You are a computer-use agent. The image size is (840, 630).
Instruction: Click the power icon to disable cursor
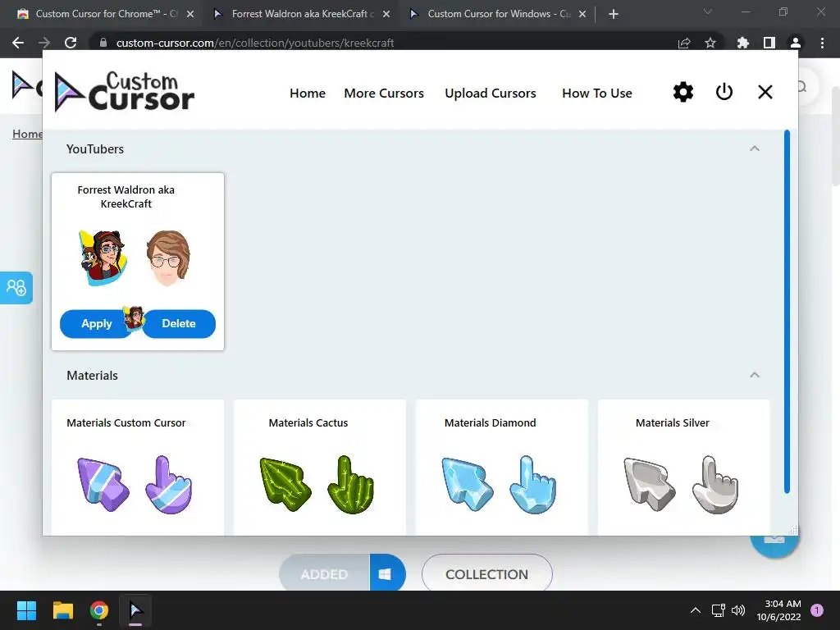pyautogui.click(x=724, y=92)
